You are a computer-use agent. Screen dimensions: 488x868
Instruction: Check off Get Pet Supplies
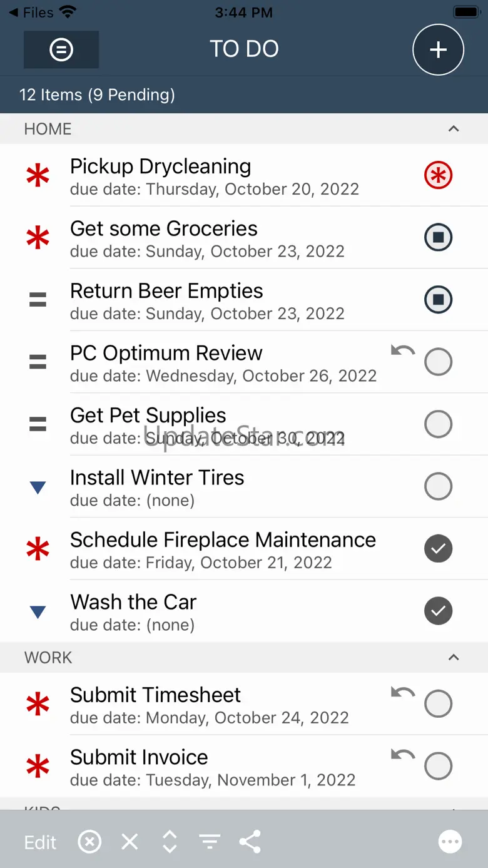(x=438, y=424)
